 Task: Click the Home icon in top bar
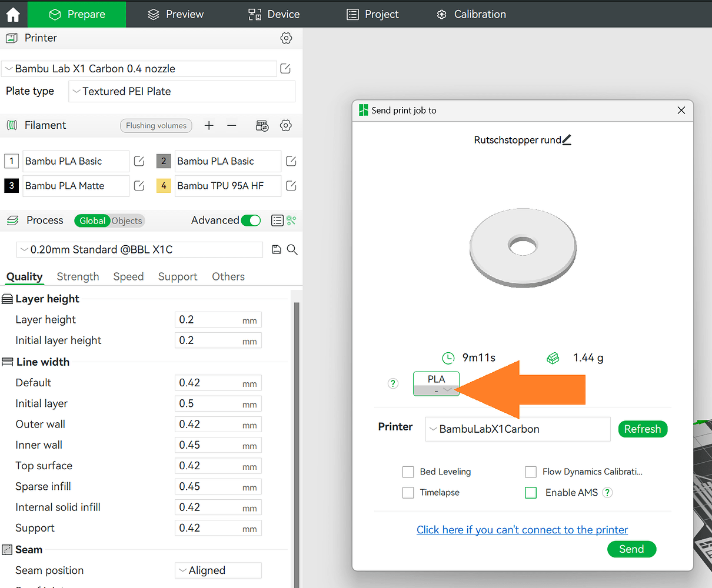(x=13, y=15)
